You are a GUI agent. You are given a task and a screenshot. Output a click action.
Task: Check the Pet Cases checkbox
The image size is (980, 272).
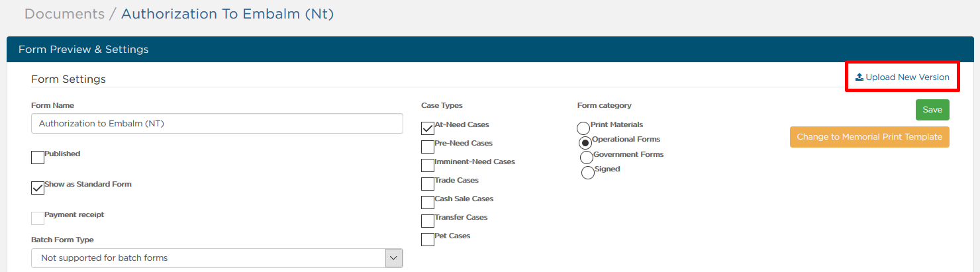[x=428, y=240]
